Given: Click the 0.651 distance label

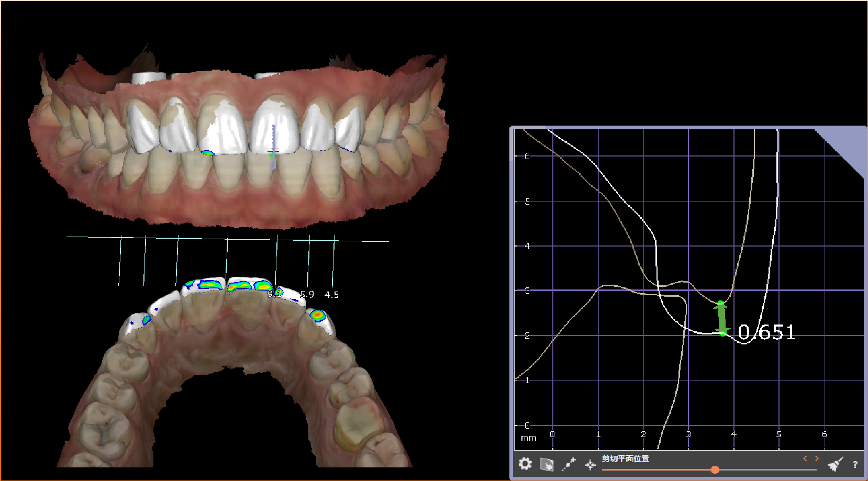Looking at the screenshot, I should pos(766,332).
